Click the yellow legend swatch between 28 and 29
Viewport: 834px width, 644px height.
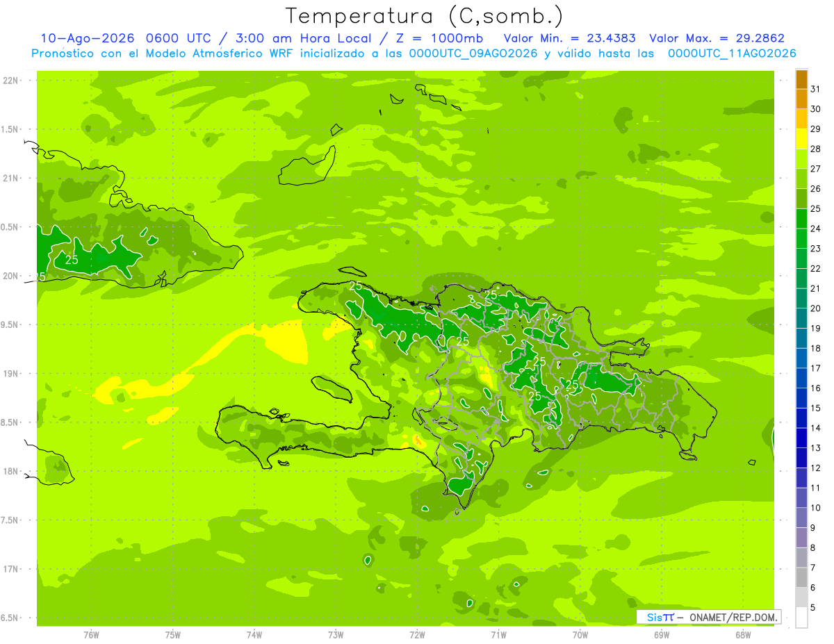(x=801, y=140)
